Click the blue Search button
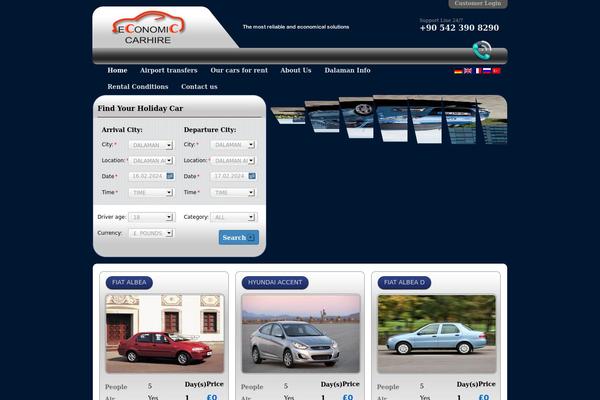 [239, 237]
